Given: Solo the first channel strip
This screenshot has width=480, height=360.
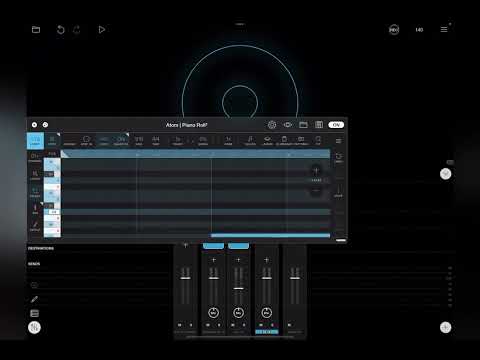Looking at the screenshot, I should [191, 325].
